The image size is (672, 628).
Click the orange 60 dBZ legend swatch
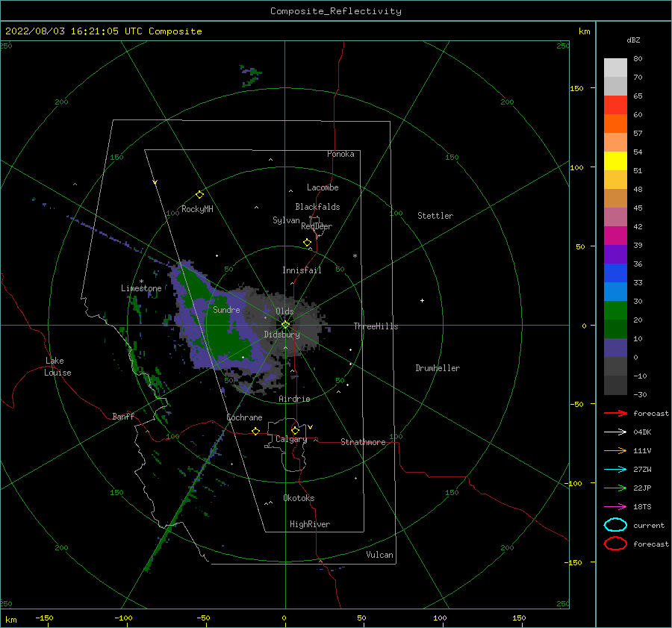point(615,123)
